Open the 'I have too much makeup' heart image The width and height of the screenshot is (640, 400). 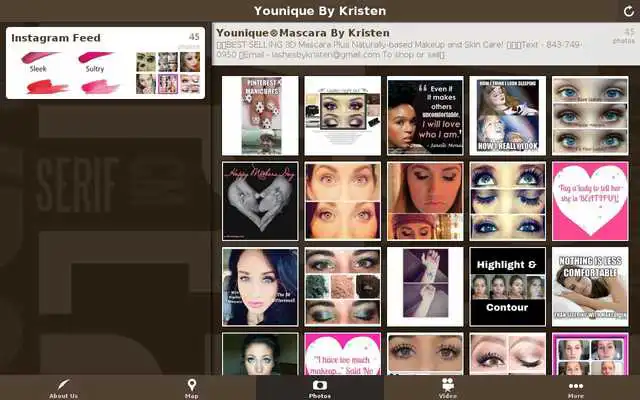[x=342, y=354]
